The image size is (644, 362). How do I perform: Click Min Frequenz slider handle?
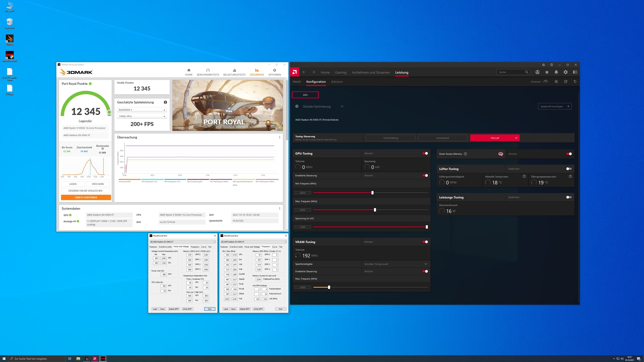372,193
